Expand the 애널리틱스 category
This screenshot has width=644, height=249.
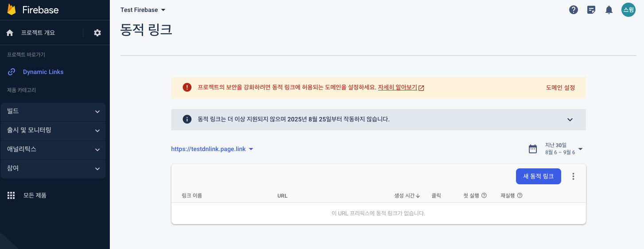coord(53,150)
